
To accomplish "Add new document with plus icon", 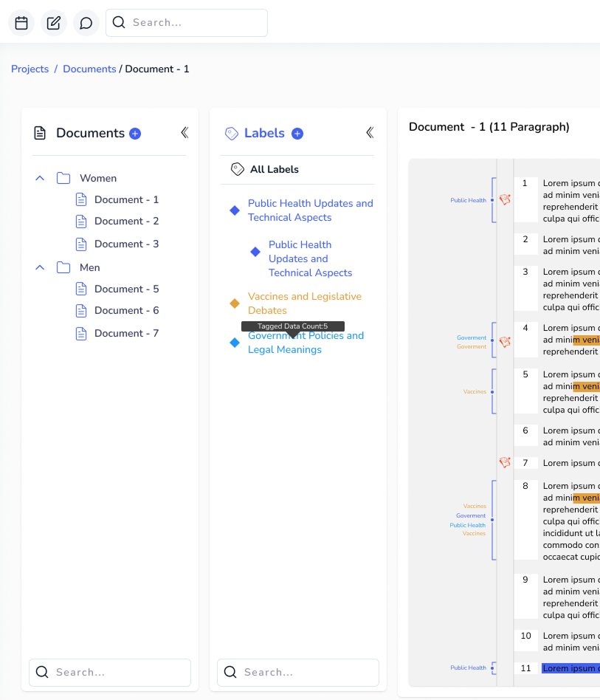I will pyautogui.click(x=135, y=134).
